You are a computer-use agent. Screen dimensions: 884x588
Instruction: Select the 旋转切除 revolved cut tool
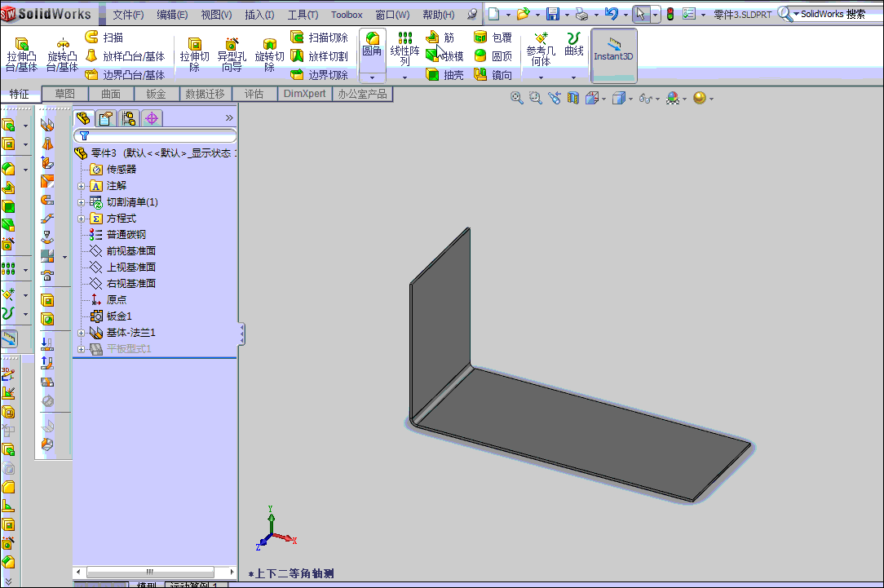click(269, 55)
